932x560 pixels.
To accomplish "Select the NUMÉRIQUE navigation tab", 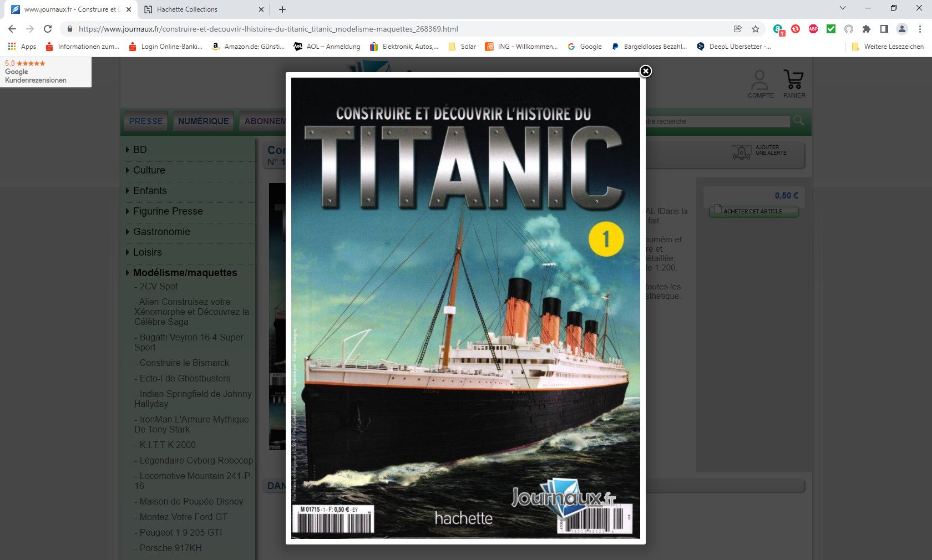I will point(203,121).
